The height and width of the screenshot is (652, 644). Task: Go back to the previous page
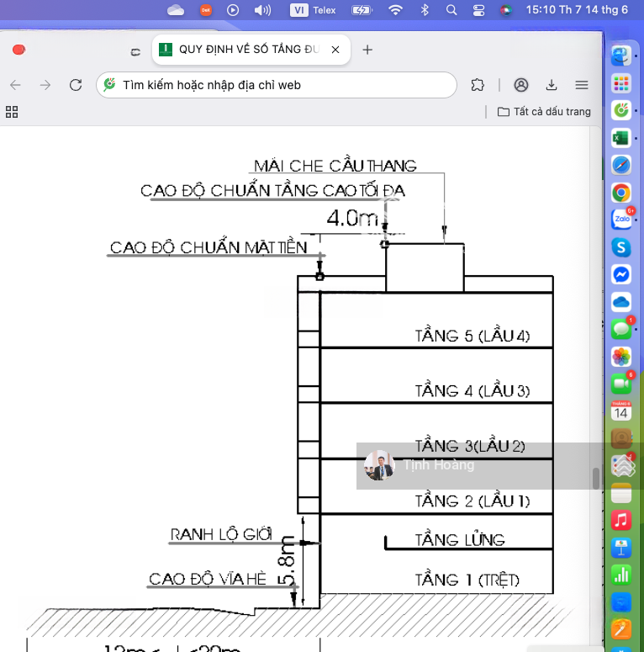coord(16,85)
